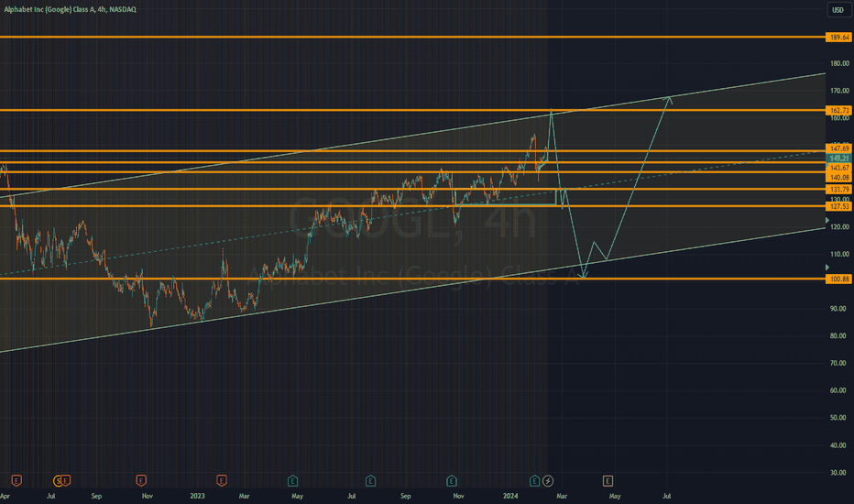Select the 162.73 price line label
Screen dimensions: 854x504
click(838, 111)
